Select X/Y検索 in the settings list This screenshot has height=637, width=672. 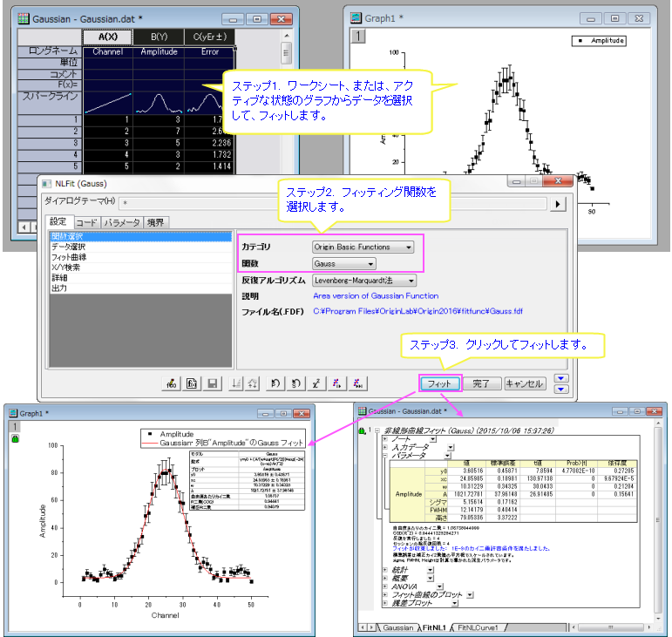[140, 268]
